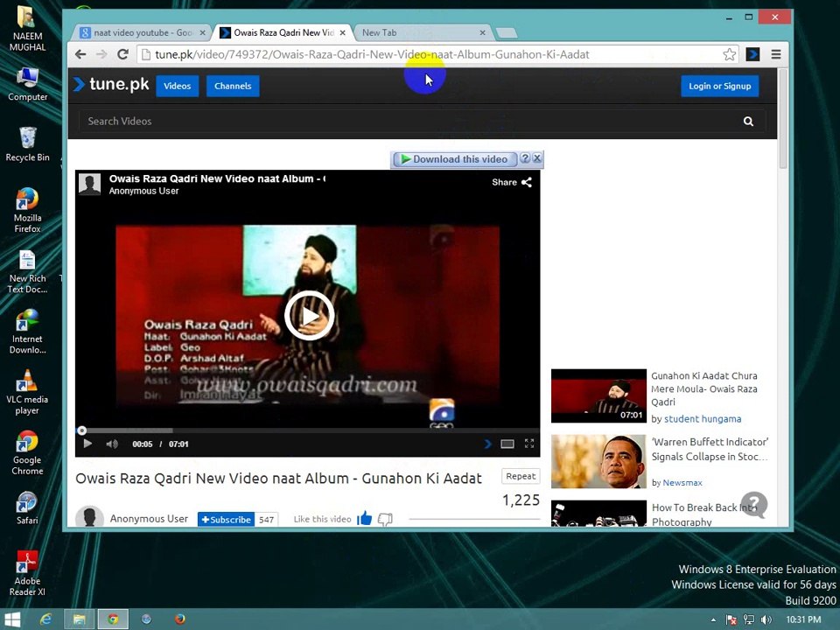Click the browser forward arrow
Image resolution: width=840 pixels, height=630 pixels.
[101, 54]
